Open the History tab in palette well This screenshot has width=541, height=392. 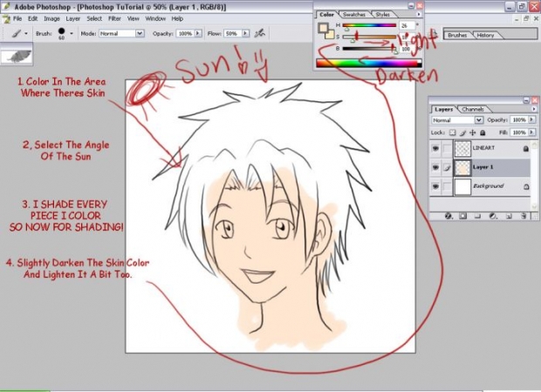[485, 35]
